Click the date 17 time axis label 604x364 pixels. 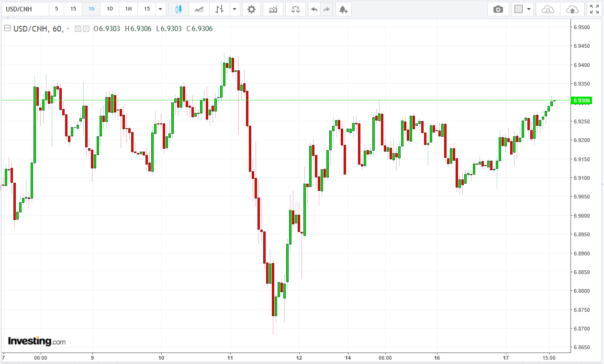coord(506,358)
